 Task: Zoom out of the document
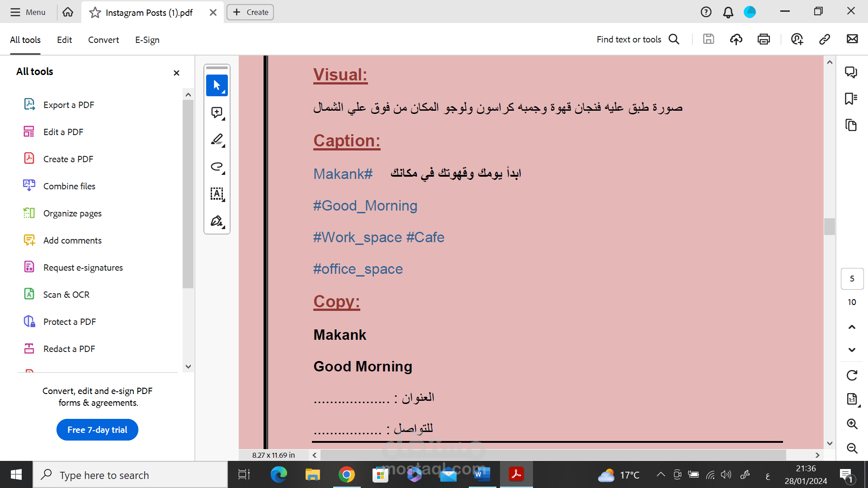point(852,448)
